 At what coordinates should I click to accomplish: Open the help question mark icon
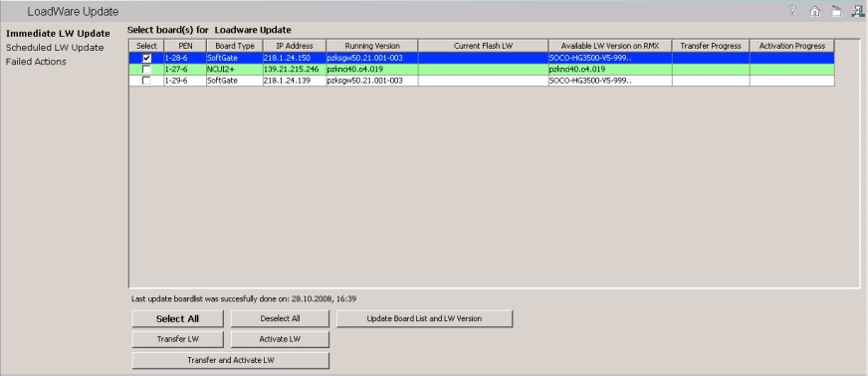(x=792, y=11)
